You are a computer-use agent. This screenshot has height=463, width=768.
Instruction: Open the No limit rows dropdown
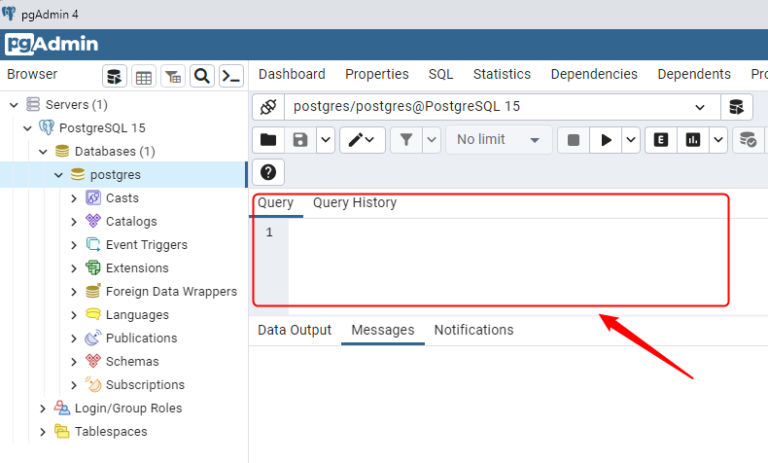click(498, 140)
